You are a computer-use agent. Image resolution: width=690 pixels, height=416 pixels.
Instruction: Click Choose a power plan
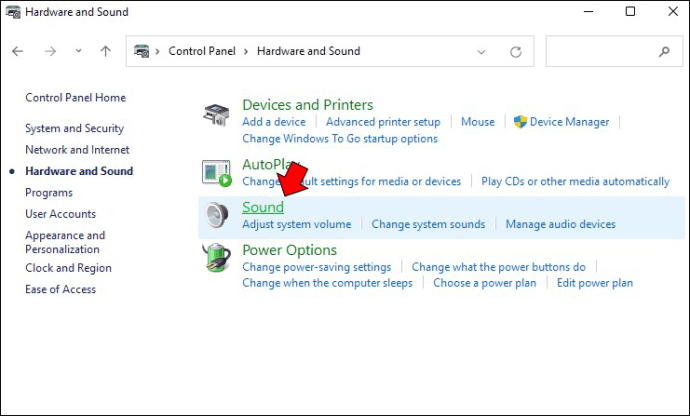(x=484, y=283)
